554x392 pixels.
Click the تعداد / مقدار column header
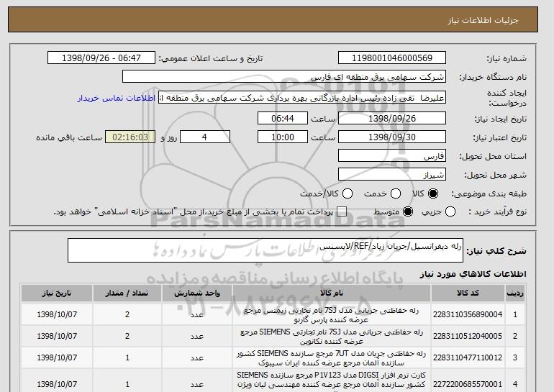127,293
